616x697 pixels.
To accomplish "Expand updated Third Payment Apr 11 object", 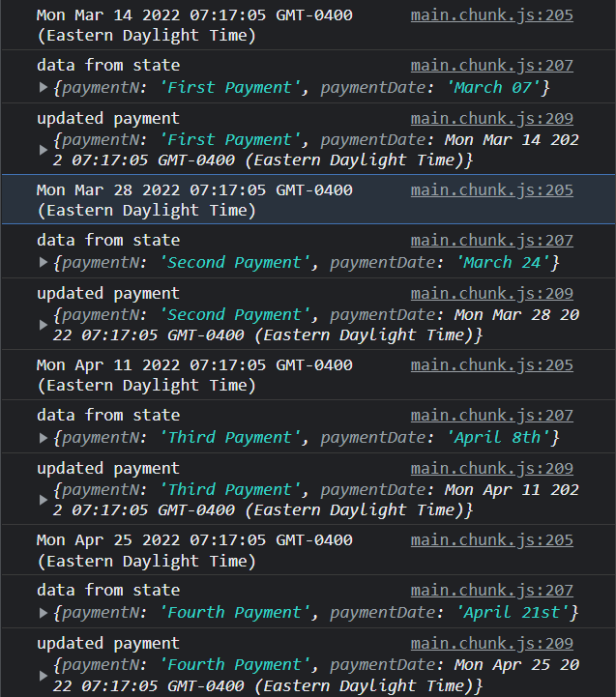I will point(44,500).
